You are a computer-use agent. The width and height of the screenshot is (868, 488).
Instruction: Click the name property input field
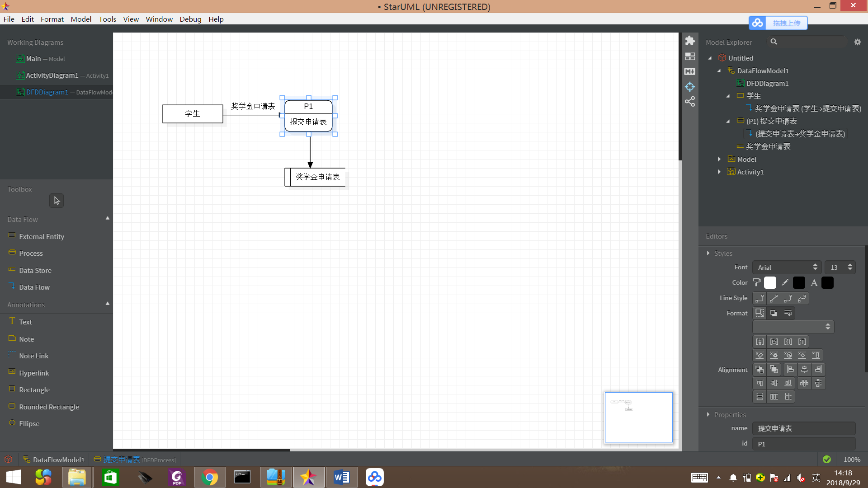click(x=803, y=428)
